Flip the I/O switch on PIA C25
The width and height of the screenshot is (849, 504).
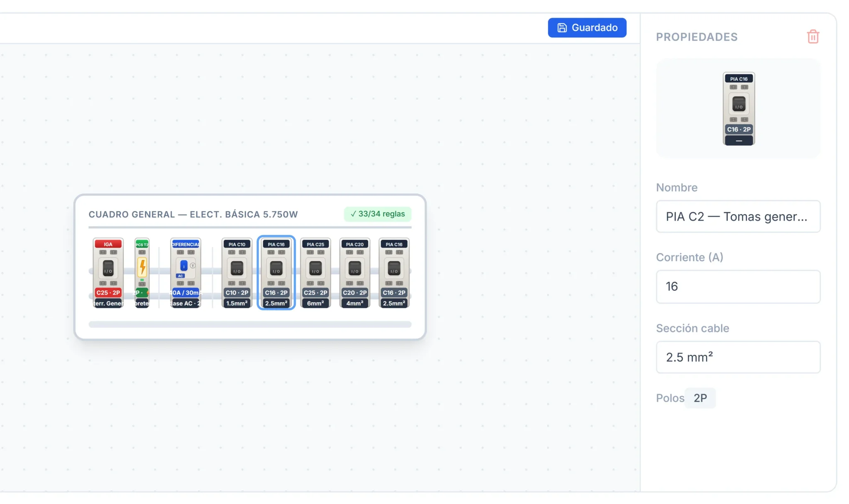coord(315,268)
